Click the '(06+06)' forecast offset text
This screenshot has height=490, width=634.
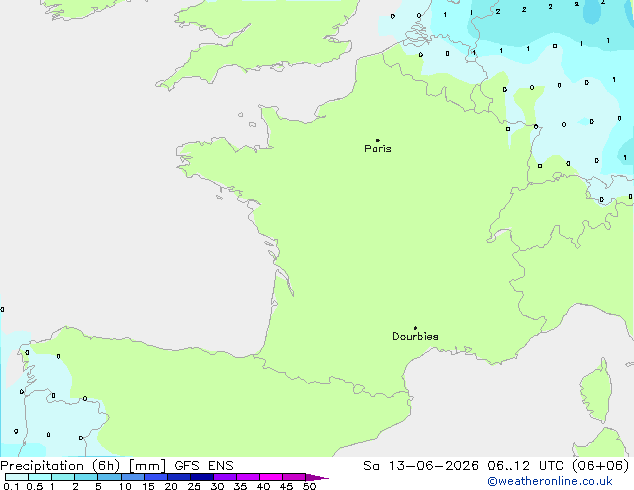click(x=601, y=466)
